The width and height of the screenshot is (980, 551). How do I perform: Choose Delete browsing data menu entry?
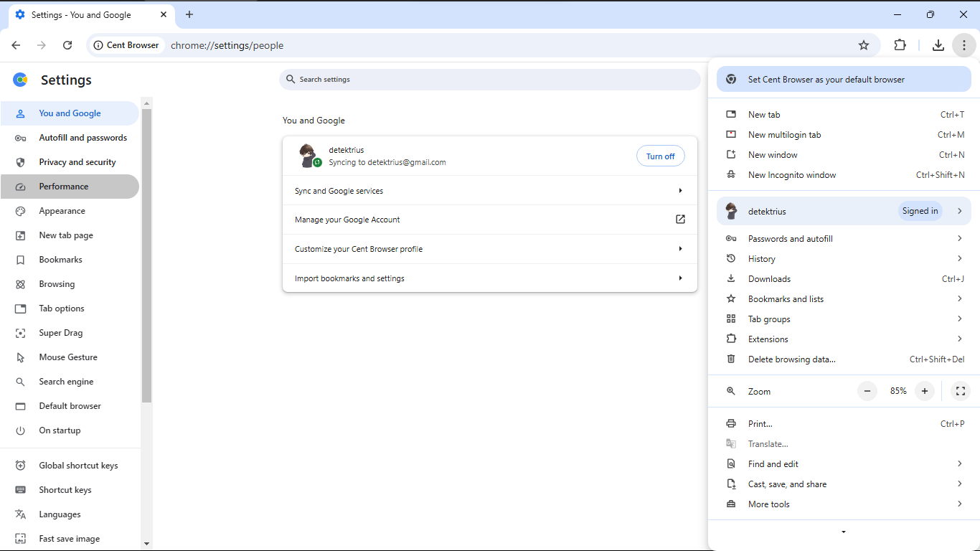pos(791,359)
